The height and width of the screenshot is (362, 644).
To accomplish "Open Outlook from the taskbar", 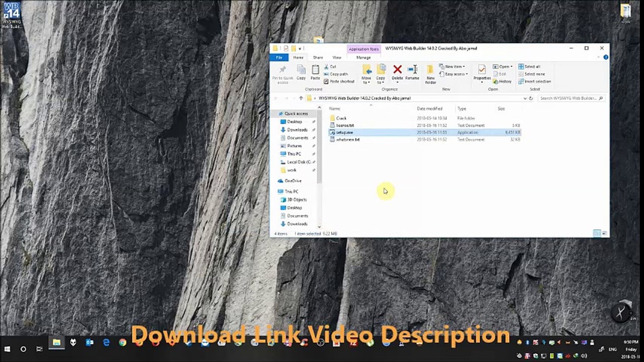I will [89, 343].
